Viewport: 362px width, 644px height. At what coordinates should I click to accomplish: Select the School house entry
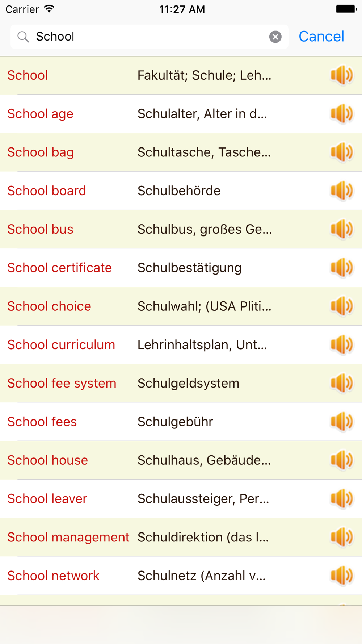(x=47, y=460)
